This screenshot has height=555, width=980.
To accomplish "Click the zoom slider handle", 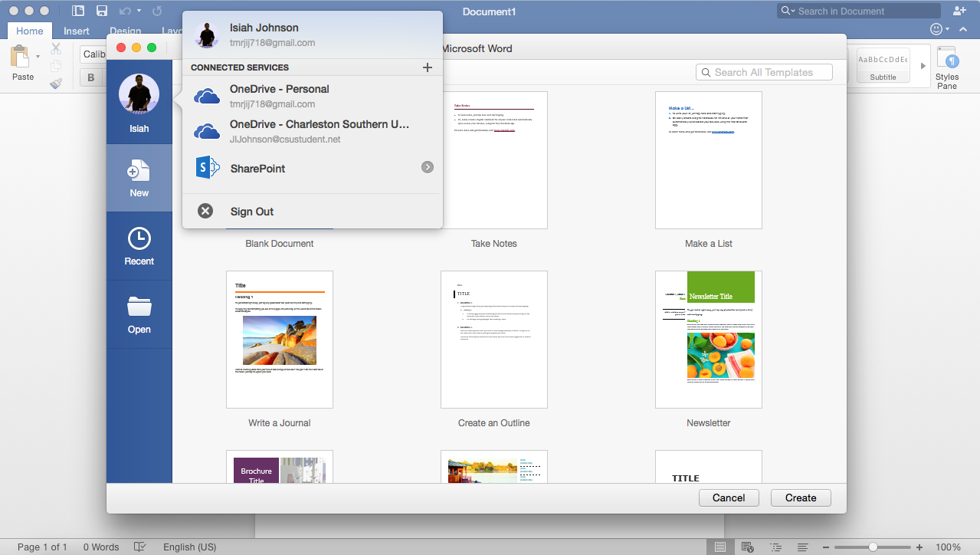I will (x=873, y=547).
